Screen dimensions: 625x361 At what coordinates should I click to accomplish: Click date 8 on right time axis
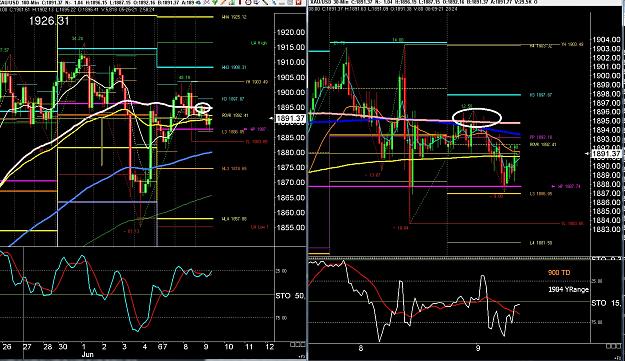coord(361,348)
